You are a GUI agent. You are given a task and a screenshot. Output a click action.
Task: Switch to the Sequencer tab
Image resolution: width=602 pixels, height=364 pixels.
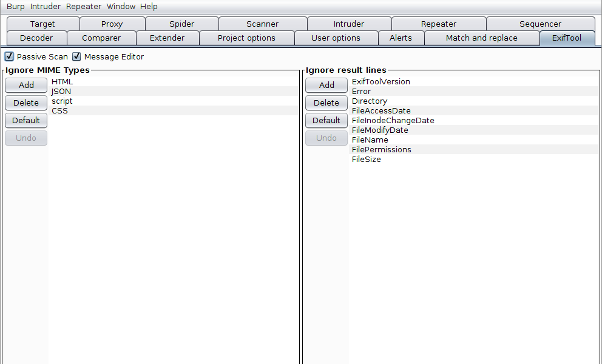540,24
